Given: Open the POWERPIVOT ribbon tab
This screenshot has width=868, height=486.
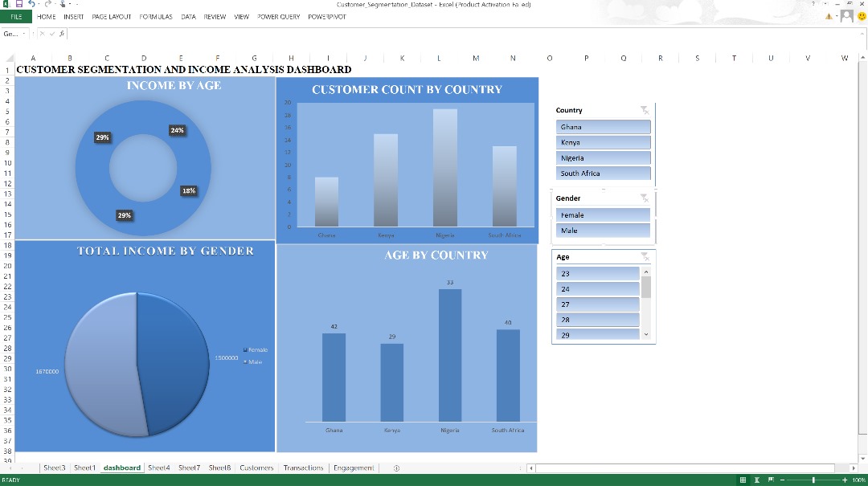Looking at the screenshot, I should (x=326, y=17).
